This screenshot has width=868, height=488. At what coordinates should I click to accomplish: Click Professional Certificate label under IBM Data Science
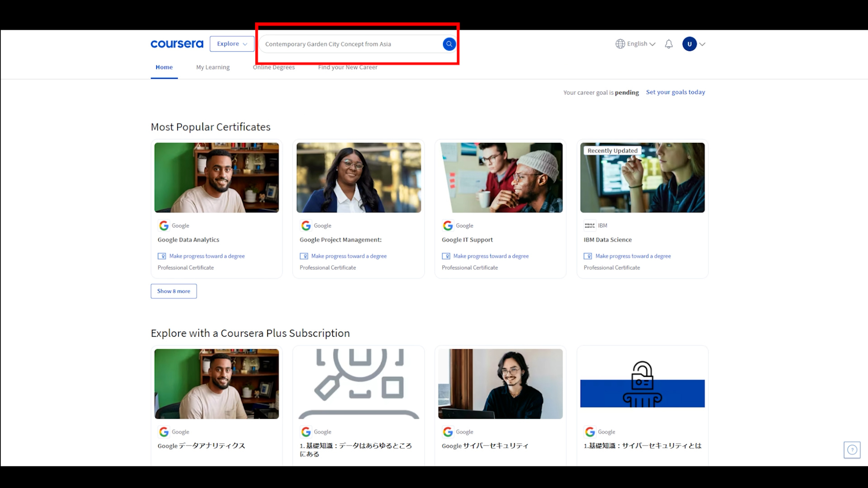point(612,268)
